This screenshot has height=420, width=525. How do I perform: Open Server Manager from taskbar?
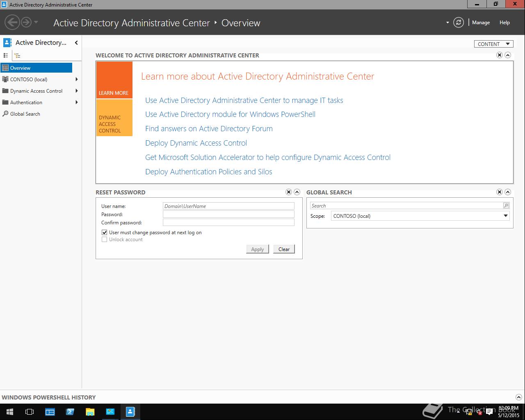(x=50, y=412)
